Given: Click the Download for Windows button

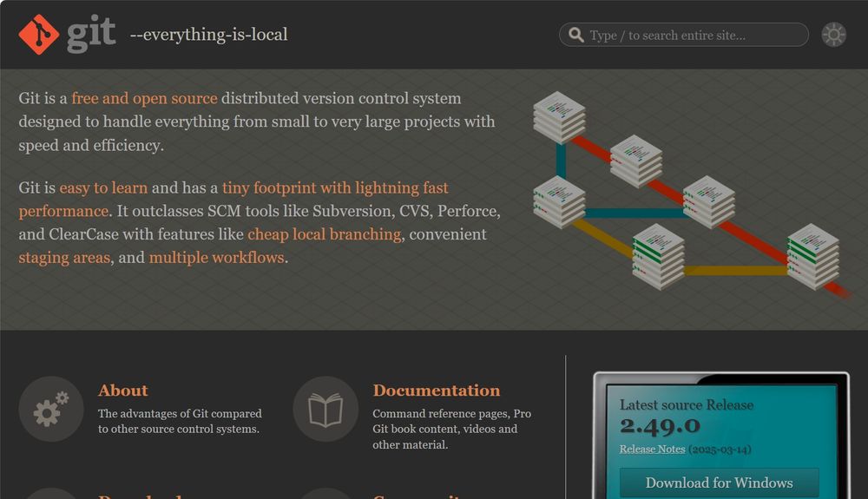Looking at the screenshot, I should pos(719,483).
